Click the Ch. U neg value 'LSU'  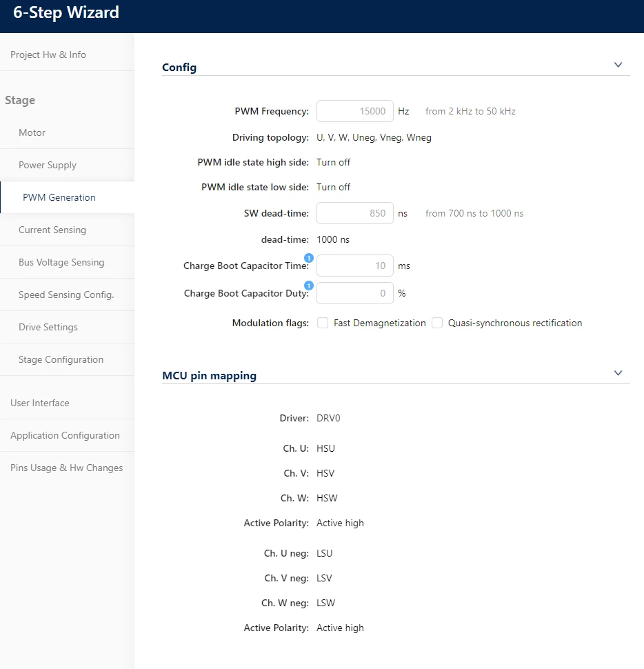[325, 553]
